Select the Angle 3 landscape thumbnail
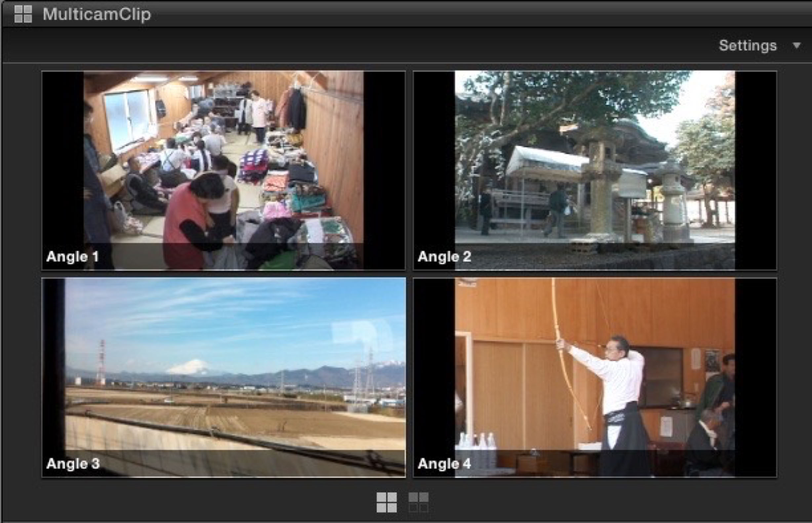 [x=223, y=367]
